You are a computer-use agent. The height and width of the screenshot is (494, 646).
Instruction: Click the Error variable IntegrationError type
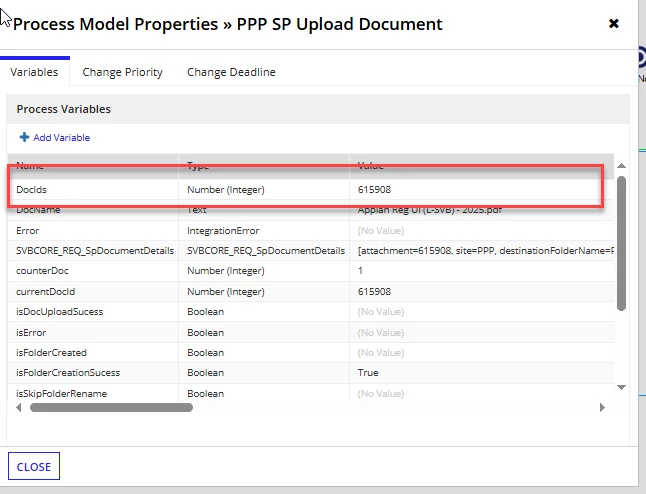223,231
